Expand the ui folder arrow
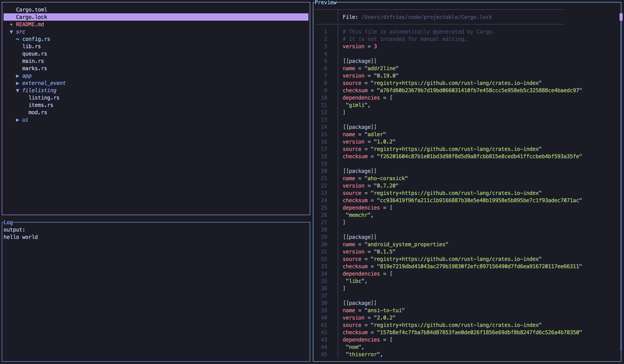 [18, 120]
